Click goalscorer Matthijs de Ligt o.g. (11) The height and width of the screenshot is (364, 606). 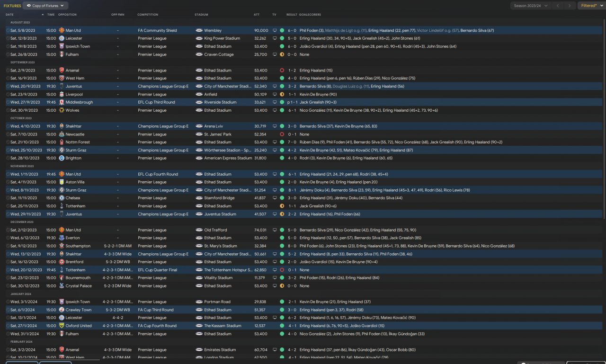coord(346,30)
